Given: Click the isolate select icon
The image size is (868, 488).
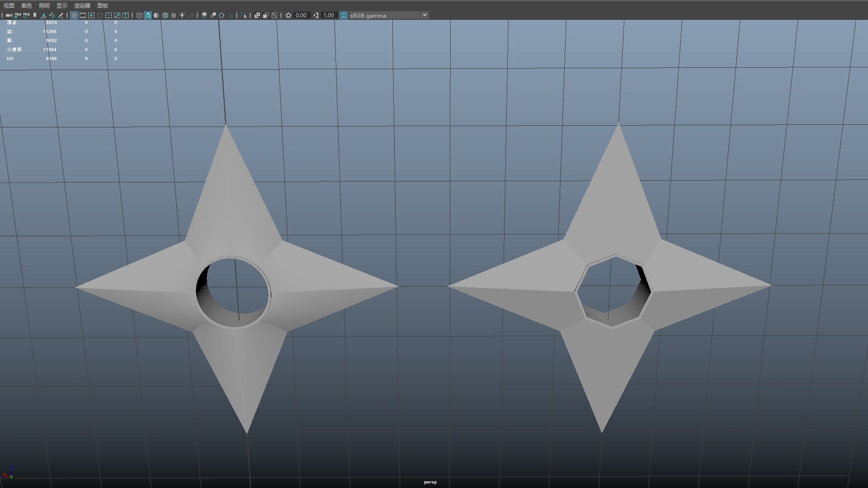Looking at the screenshot, I should pos(244,15).
